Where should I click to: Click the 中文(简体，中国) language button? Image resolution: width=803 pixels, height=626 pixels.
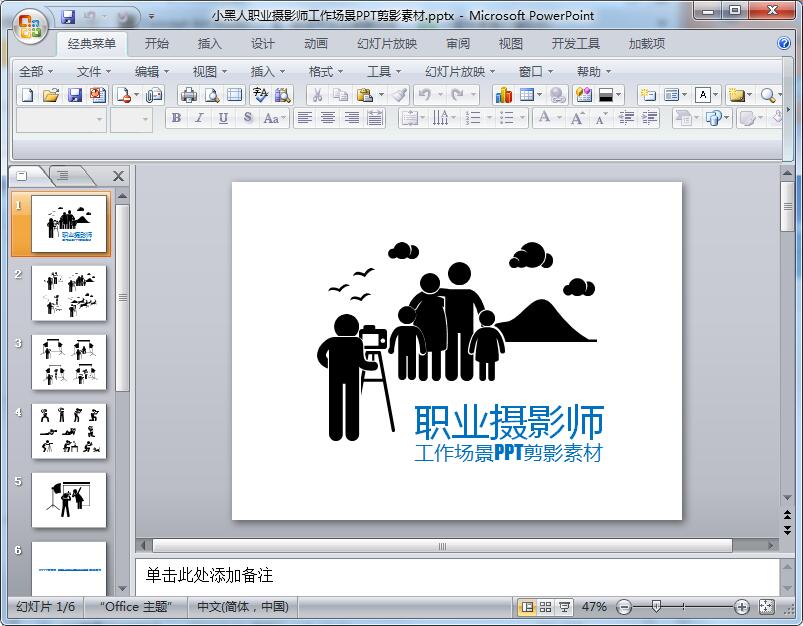click(243, 607)
